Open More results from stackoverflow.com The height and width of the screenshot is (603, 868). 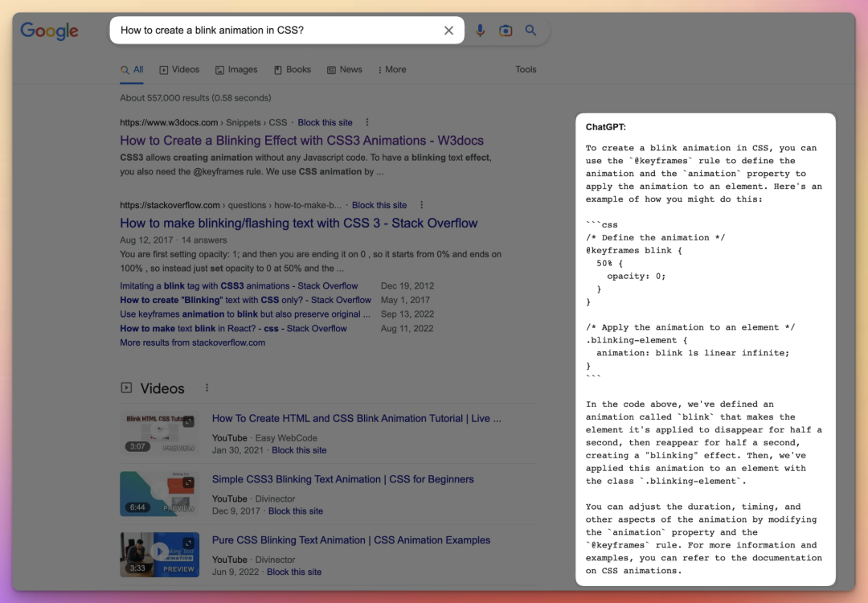point(193,343)
